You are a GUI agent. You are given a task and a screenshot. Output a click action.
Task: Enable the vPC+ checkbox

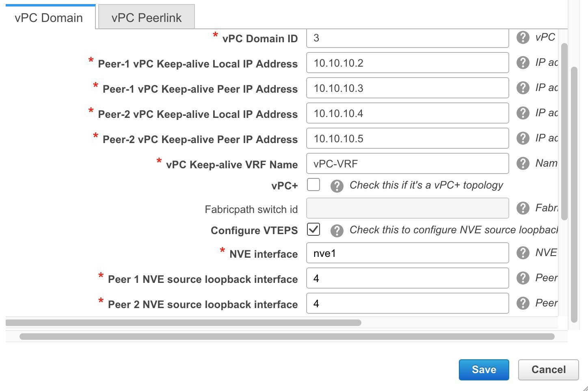point(313,185)
